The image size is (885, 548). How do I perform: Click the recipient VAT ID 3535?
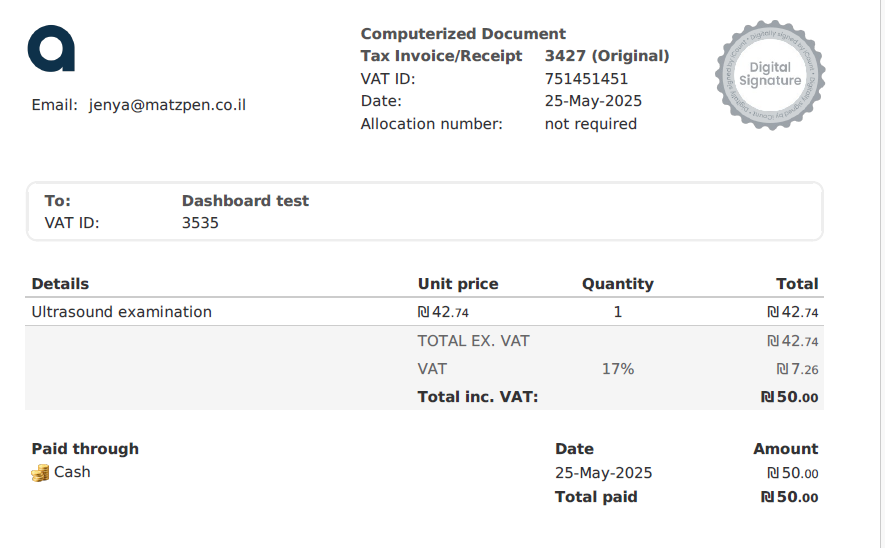click(x=200, y=223)
